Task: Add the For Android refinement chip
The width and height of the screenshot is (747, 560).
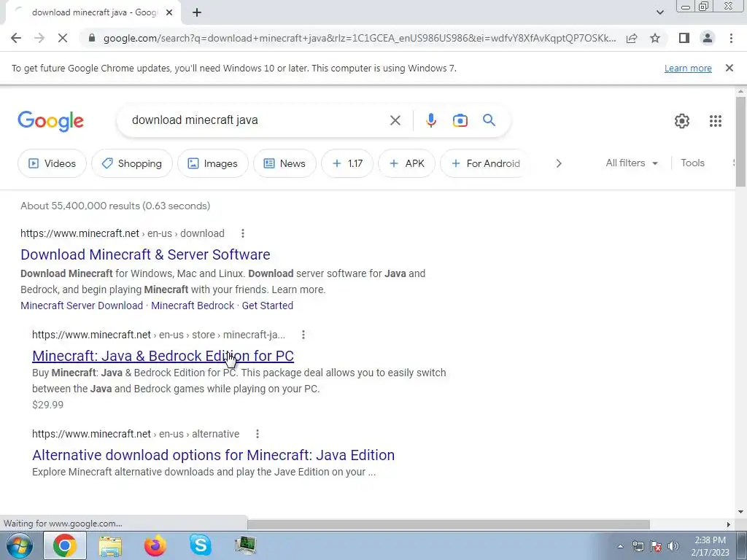Action: [485, 163]
